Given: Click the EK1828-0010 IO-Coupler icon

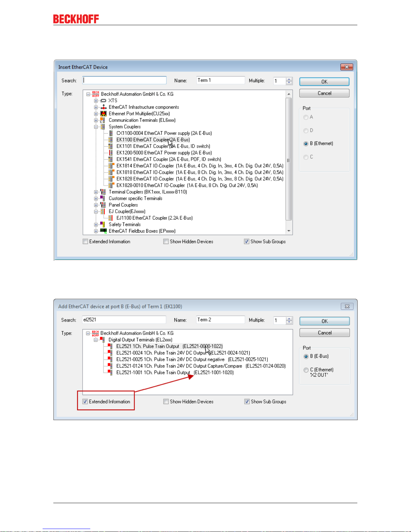Looking at the screenshot, I should tap(111, 185).
